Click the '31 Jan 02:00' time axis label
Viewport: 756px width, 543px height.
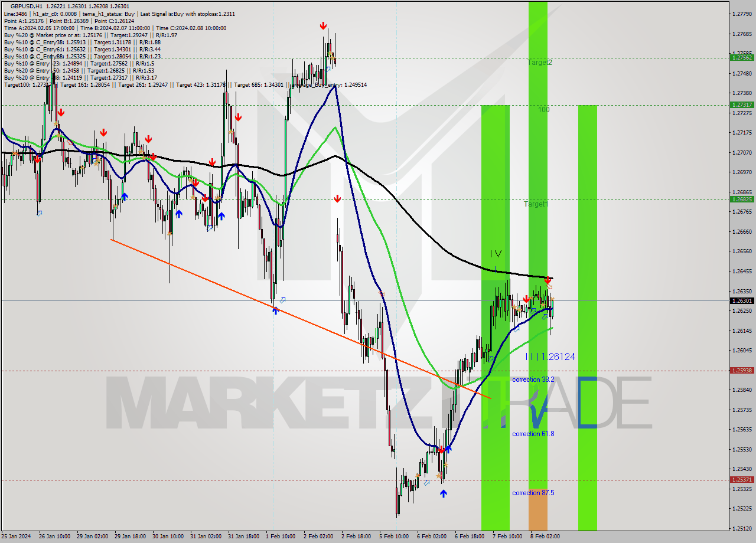pyautogui.click(x=206, y=537)
